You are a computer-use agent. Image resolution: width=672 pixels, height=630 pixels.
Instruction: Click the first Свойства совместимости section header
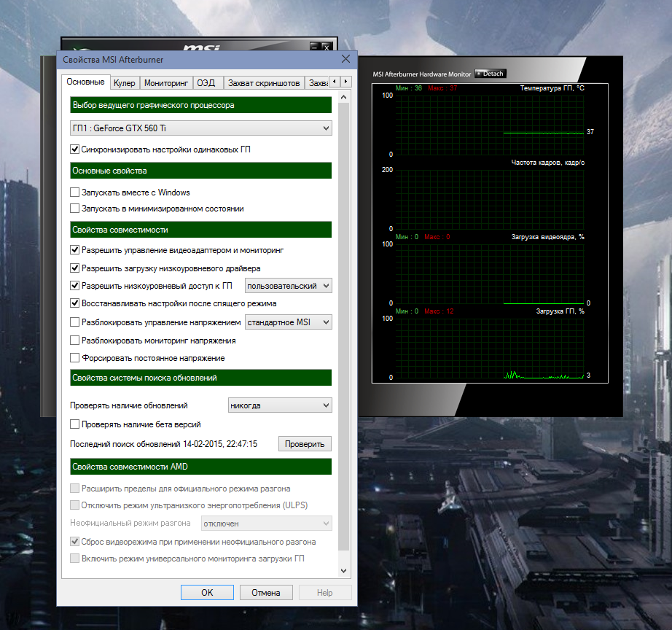tap(200, 230)
